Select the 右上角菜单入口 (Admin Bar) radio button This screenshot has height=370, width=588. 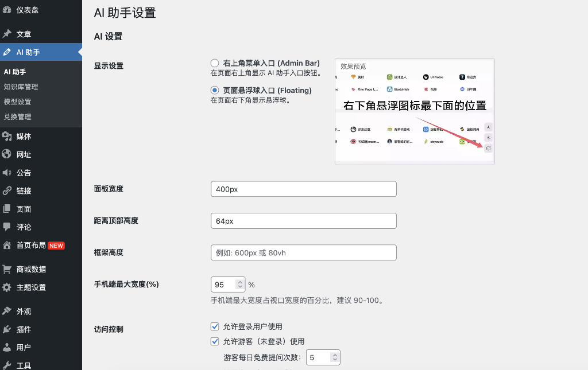pyautogui.click(x=215, y=63)
